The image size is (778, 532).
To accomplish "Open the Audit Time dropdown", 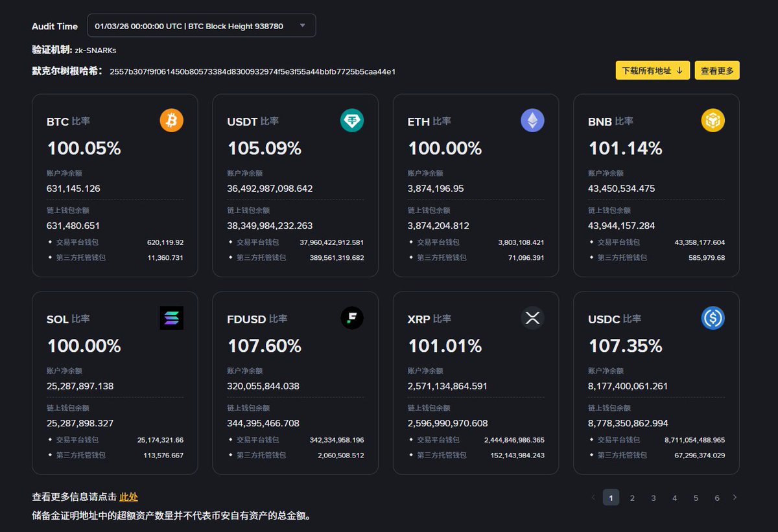I will point(202,26).
